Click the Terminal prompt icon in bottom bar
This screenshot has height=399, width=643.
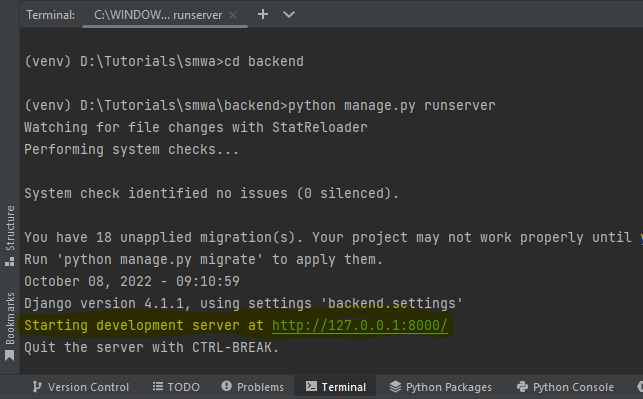click(x=311, y=386)
